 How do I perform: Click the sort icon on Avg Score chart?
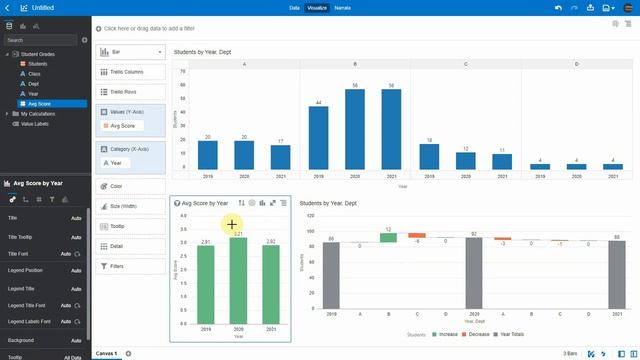click(x=242, y=203)
